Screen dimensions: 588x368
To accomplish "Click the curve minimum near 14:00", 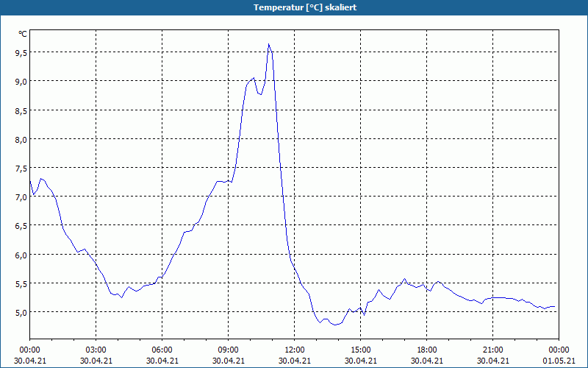I will [x=335, y=325].
